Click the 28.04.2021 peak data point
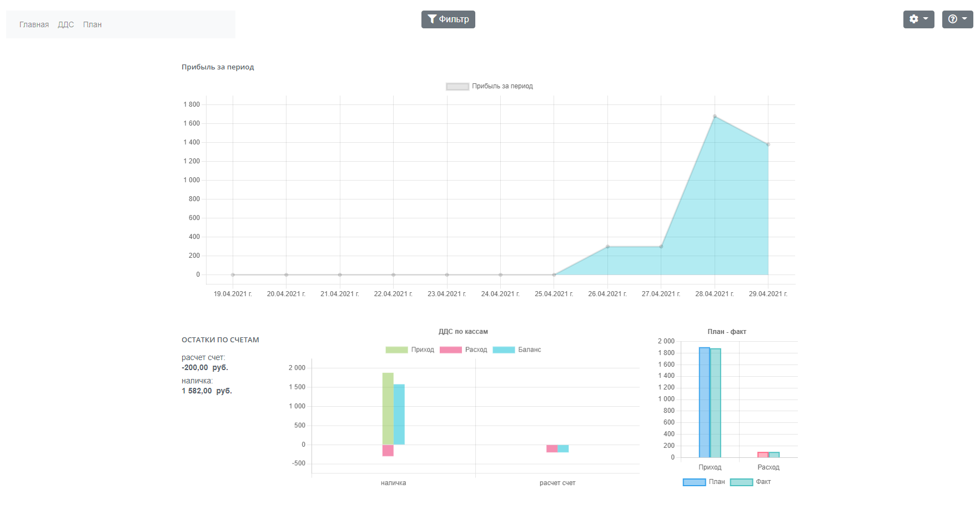The image size is (980, 529). pos(715,116)
